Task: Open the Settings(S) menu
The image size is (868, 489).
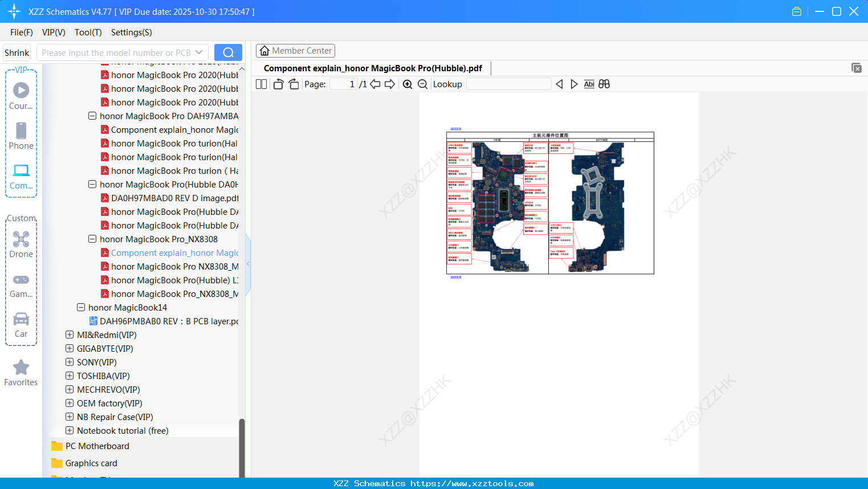Action: click(x=132, y=32)
